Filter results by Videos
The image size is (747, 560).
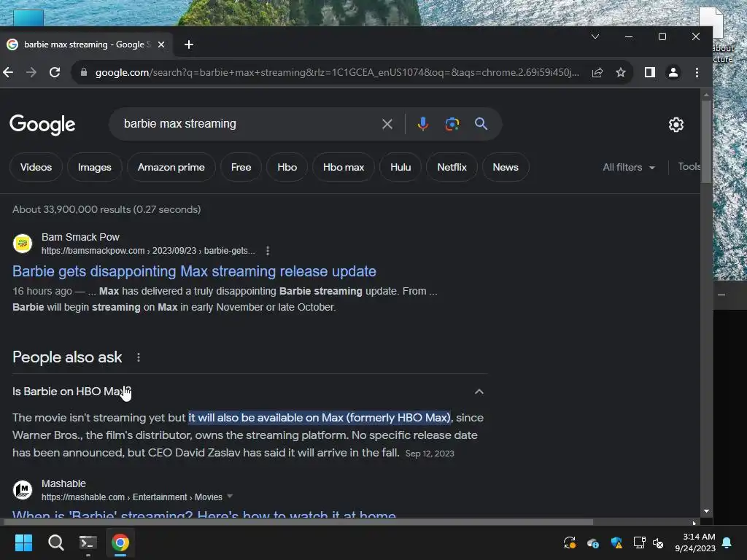(x=36, y=167)
